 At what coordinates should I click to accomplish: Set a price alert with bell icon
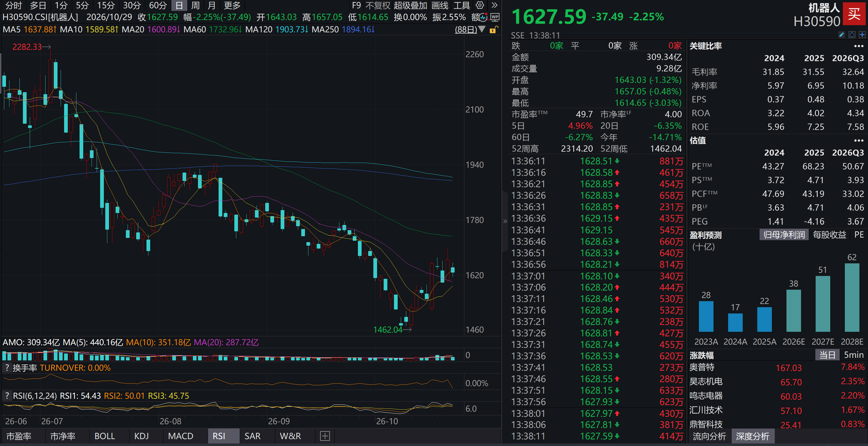(852, 35)
